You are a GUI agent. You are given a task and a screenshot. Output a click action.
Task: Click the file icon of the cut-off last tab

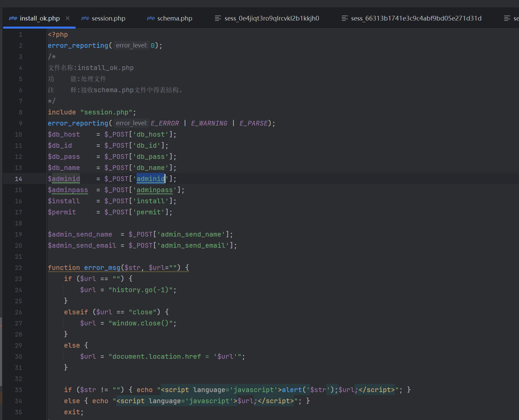pyautogui.click(x=507, y=18)
